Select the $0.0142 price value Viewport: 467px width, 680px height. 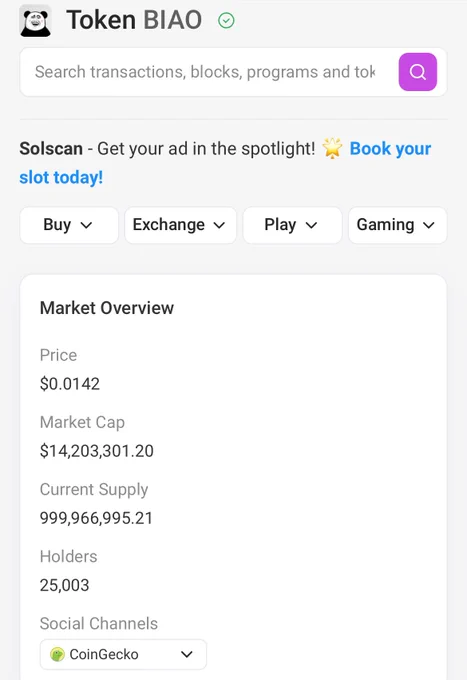[x=70, y=383]
